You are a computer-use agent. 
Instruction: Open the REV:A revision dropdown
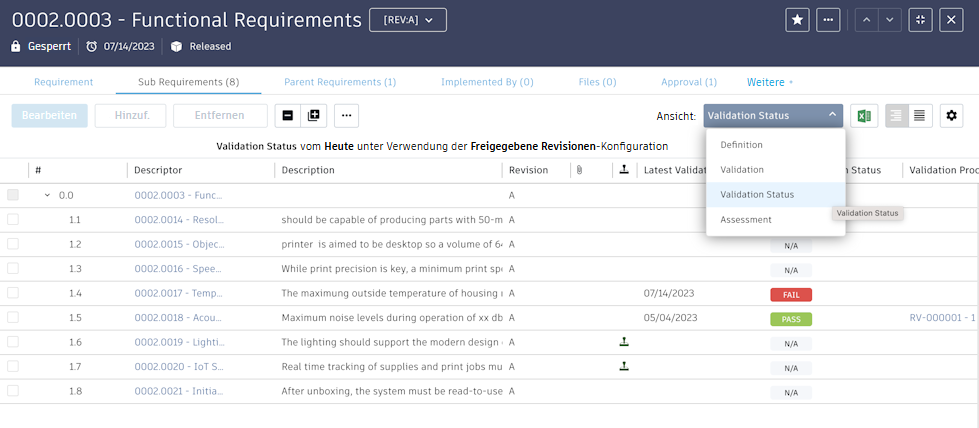407,20
